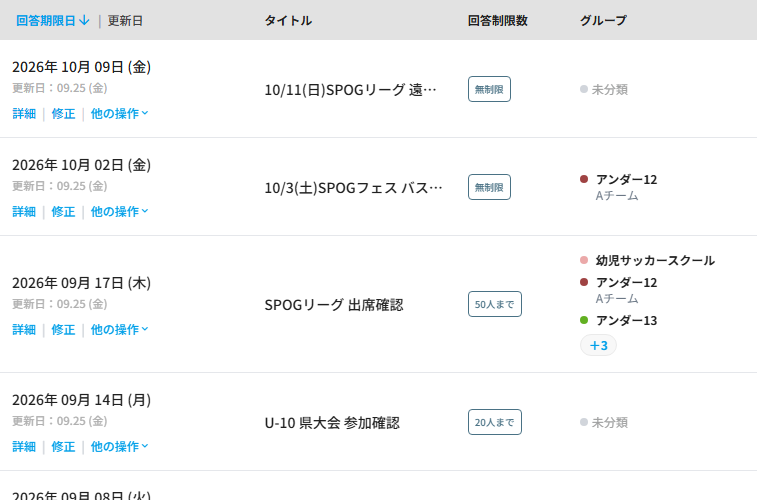
Task: Click the 20人まで limit badge
Action: click(495, 422)
